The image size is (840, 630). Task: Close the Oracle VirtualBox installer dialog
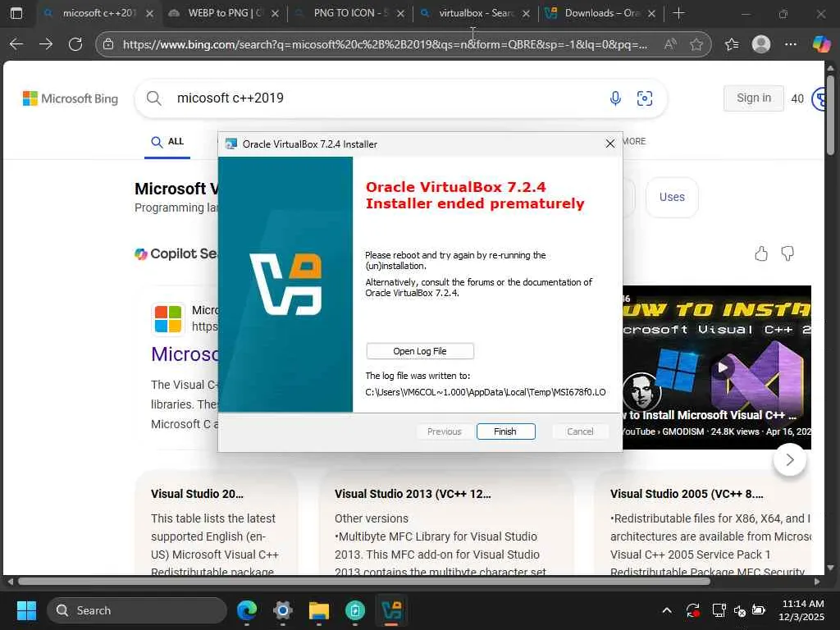pyautogui.click(x=609, y=144)
